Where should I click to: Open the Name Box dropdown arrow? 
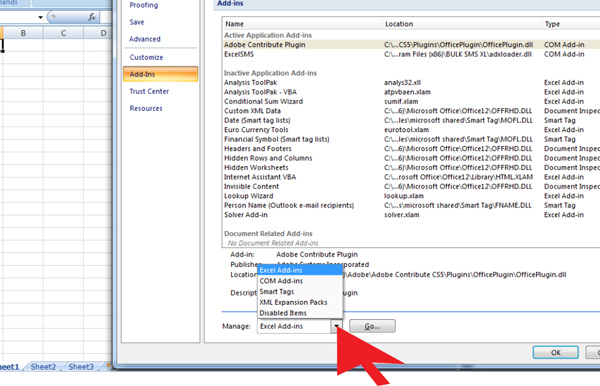click(x=40, y=17)
